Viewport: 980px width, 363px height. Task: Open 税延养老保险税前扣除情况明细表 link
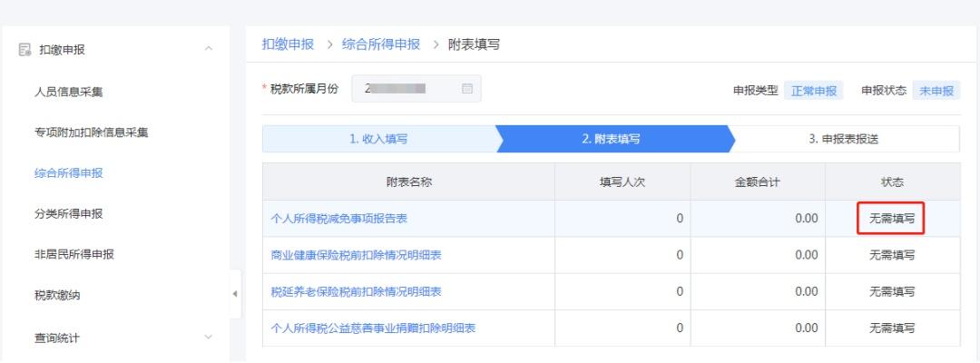point(356,291)
